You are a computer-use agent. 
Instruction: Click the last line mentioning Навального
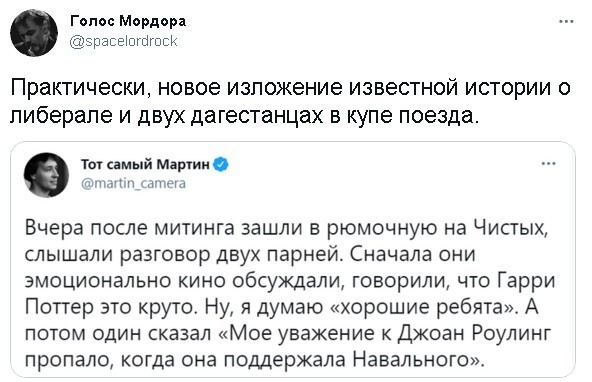click(254, 359)
